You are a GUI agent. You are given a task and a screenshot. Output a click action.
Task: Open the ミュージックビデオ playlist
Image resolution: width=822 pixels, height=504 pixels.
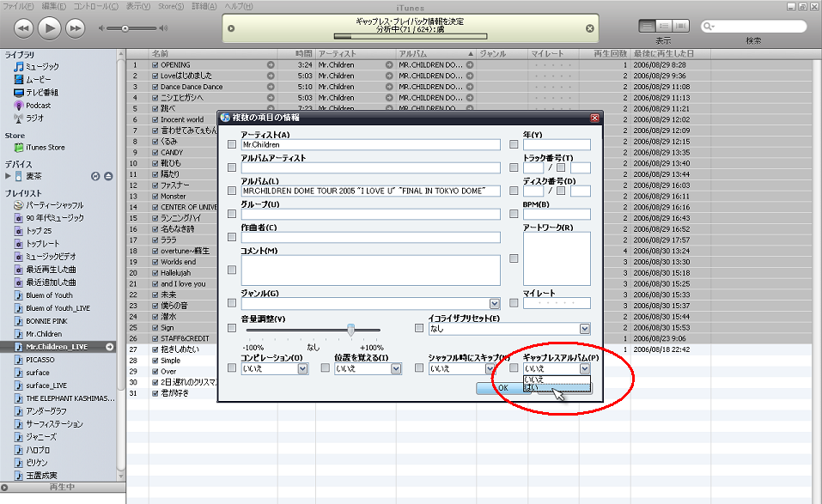point(46,257)
